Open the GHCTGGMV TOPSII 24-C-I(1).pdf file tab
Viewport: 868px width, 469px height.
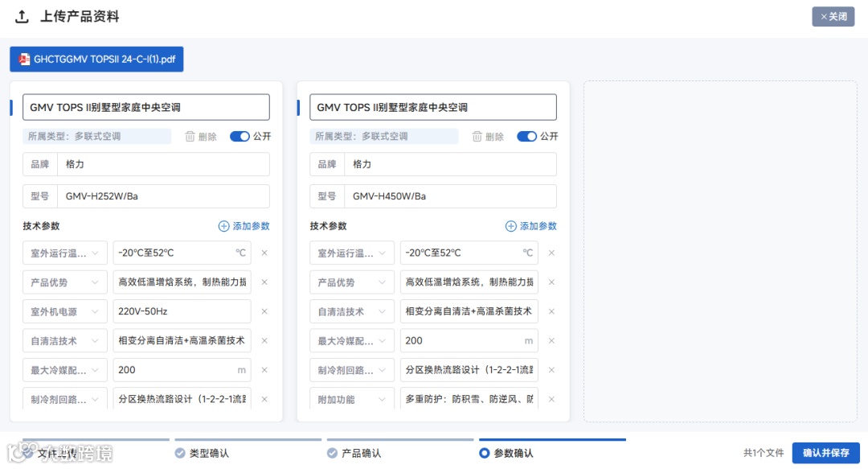[x=96, y=60]
